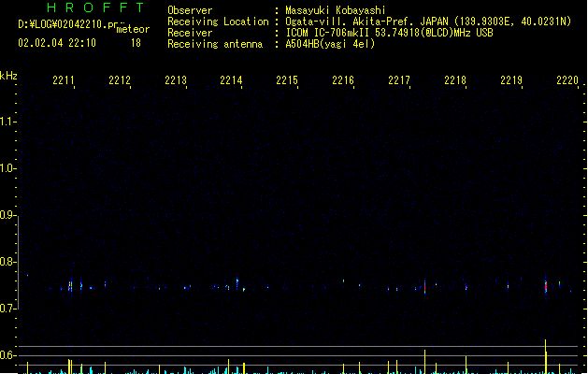588x374 pixels.
Task: Click the 2212 time marker
Action: [x=120, y=80]
